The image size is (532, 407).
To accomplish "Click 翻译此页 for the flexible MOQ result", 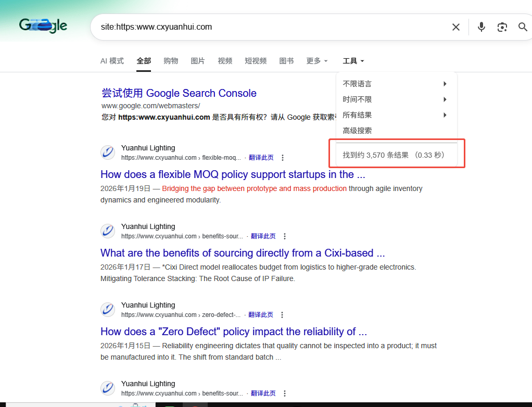I will pyautogui.click(x=261, y=158).
